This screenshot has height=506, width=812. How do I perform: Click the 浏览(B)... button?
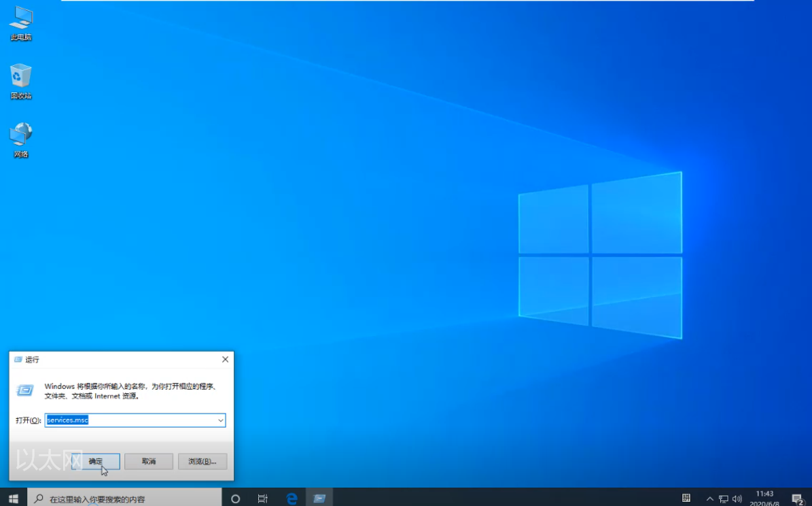pos(202,461)
